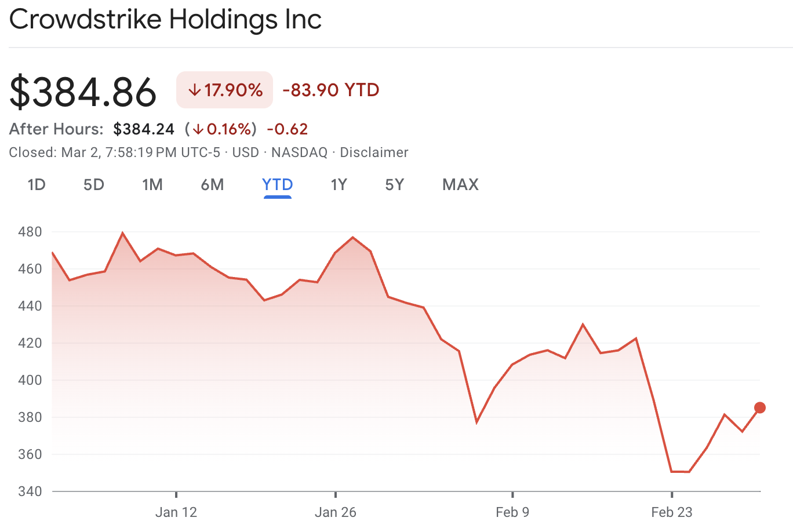This screenshot has width=793, height=532.
Task: Switch to the 5D chart view
Action: [x=93, y=184]
